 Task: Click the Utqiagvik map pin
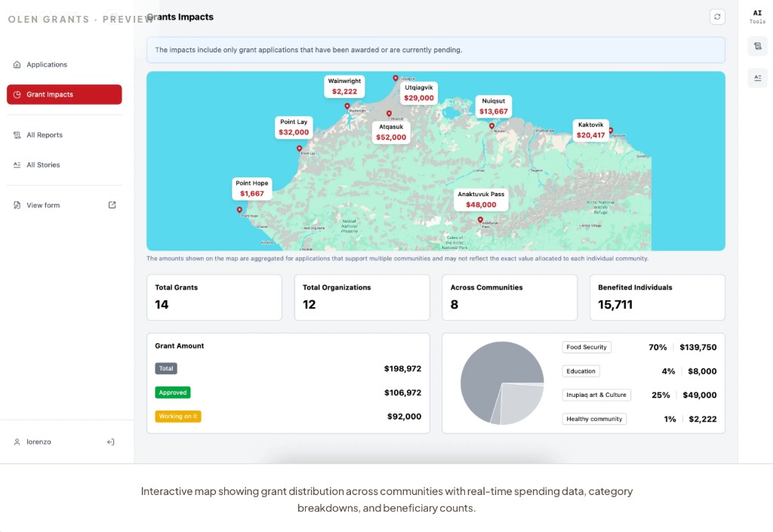pos(396,78)
